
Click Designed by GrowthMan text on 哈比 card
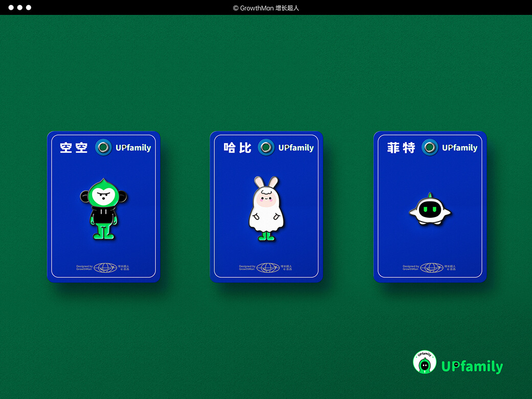tap(247, 268)
